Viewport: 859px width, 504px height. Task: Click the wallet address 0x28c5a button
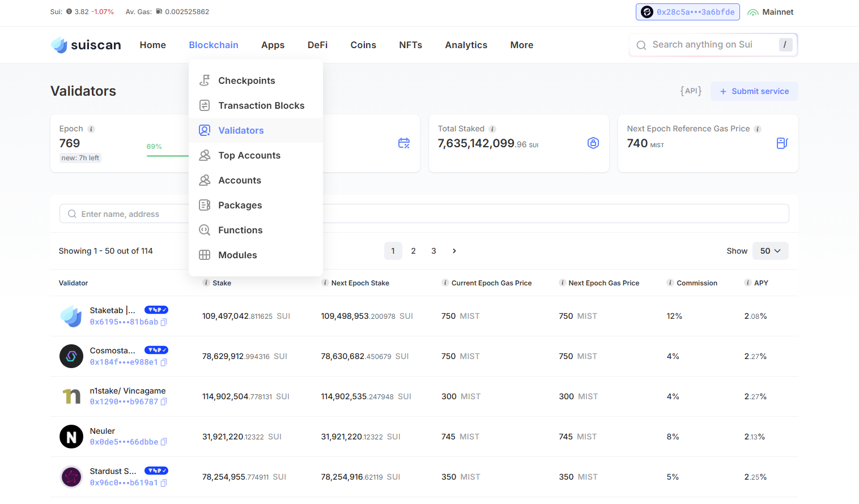687,12
